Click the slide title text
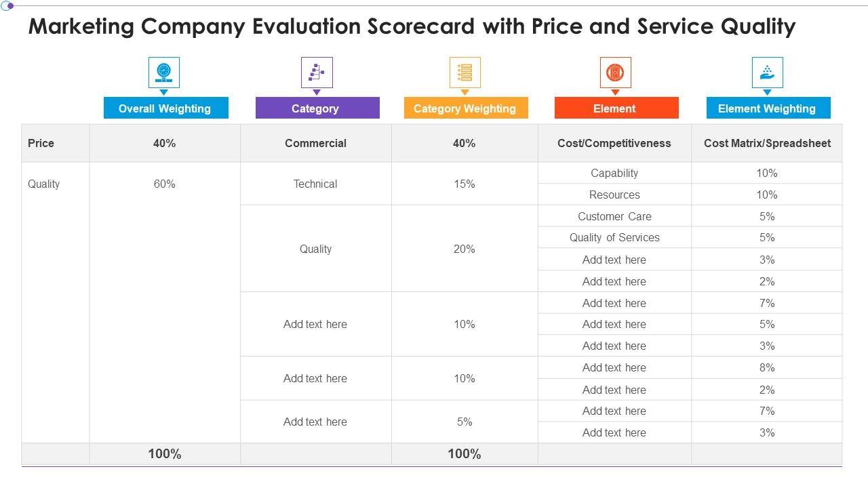Viewport: 868px width, 488px height. (x=412, y=26)
